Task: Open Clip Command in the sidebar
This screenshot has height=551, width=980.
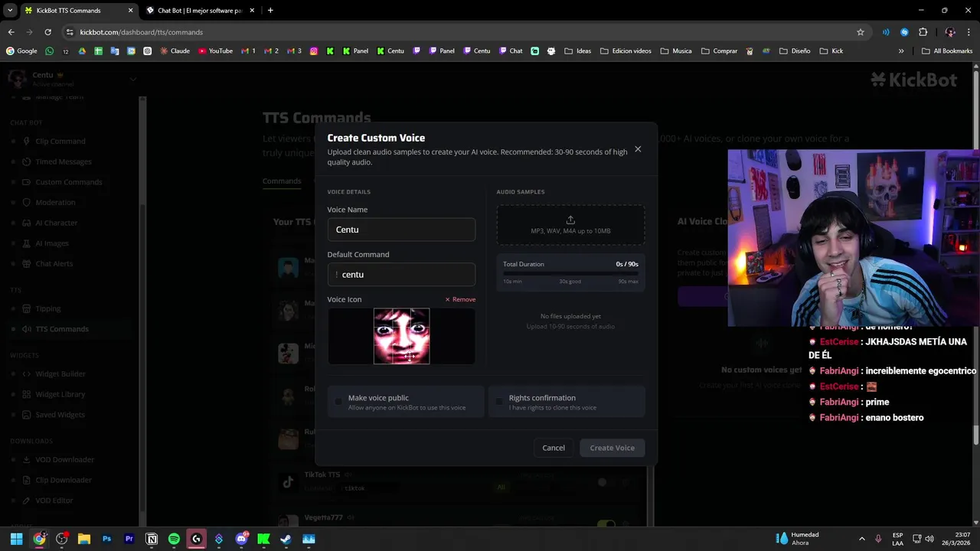Action: 60,141
